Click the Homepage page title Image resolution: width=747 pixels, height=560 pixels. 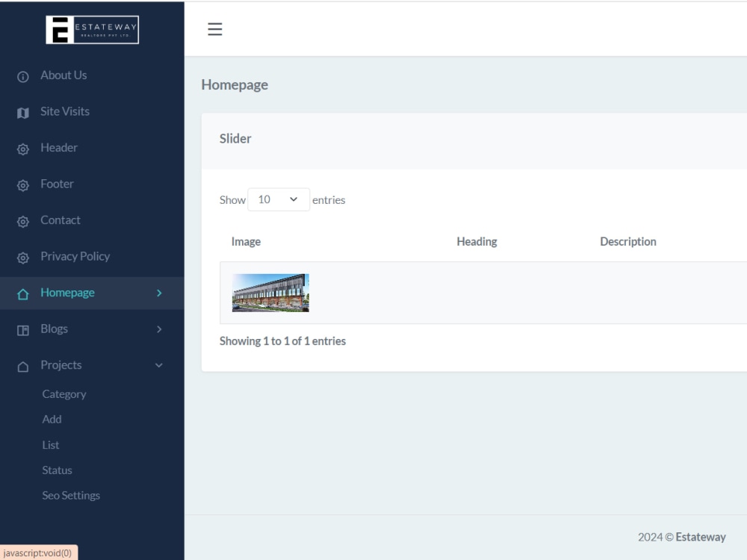tap(235, 85)
